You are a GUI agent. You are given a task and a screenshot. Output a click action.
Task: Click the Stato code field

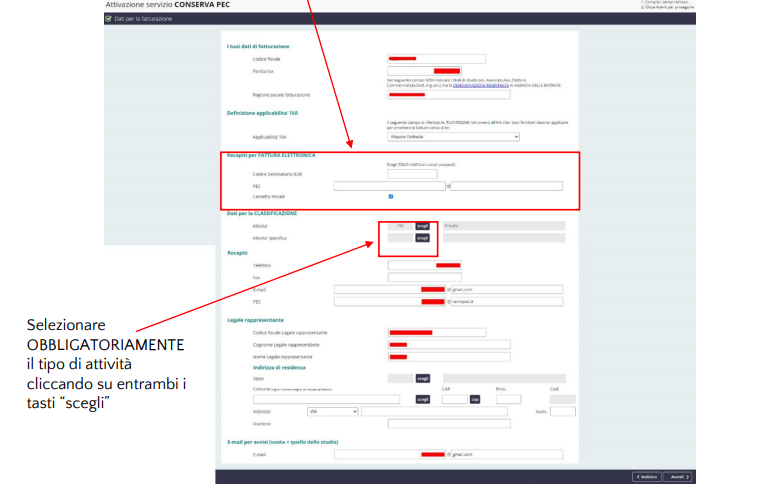point(401,379)
